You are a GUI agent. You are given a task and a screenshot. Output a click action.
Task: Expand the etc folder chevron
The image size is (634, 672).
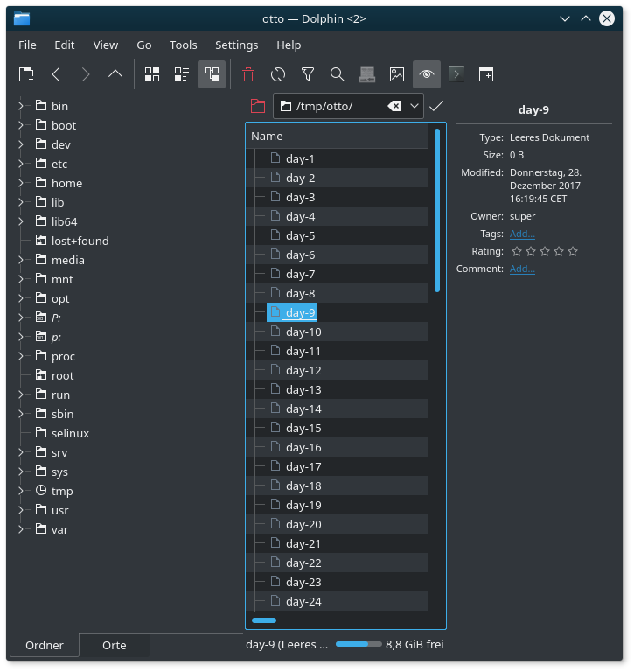pos(21,164)
